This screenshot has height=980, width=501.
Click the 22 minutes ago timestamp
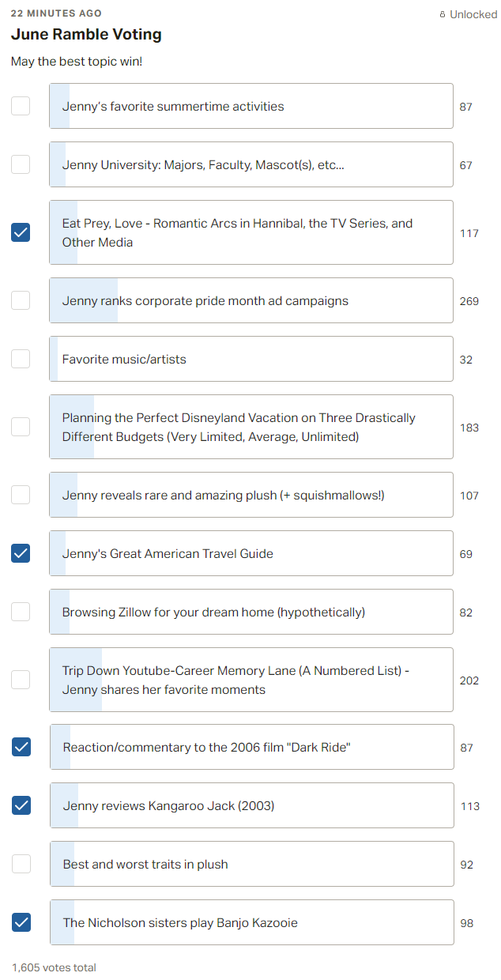click(x=56, y=13)
